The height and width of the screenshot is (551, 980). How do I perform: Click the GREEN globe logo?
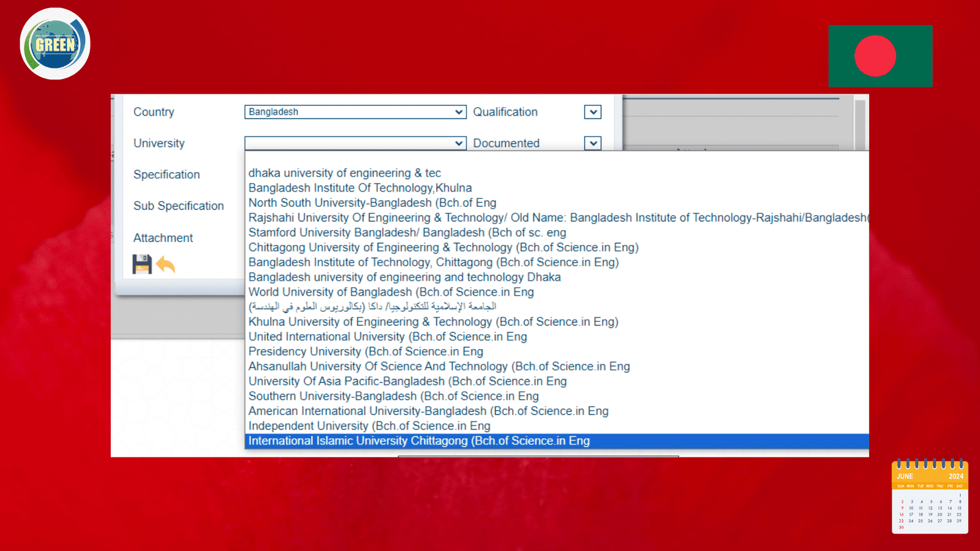tap(55, 44)
